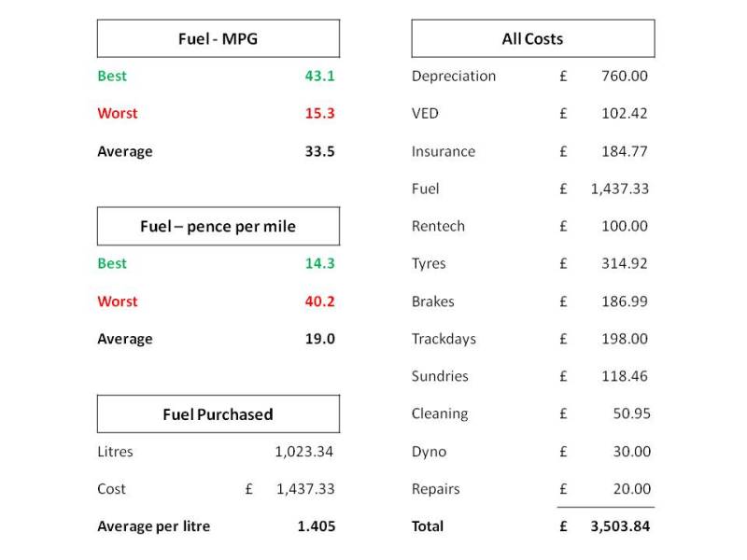Click the worst MPG value 15.3

click(x=319, y=113)
